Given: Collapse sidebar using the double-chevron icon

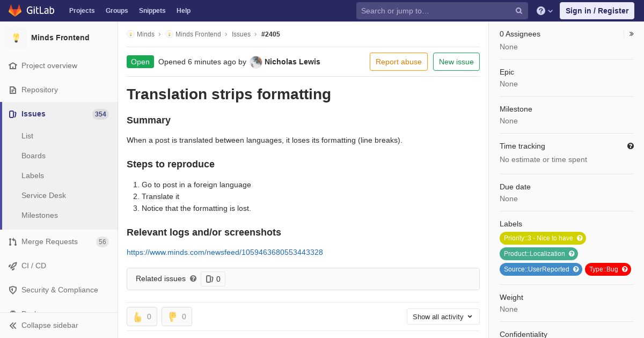Looking at the screenshot, I should click(13, 325).
